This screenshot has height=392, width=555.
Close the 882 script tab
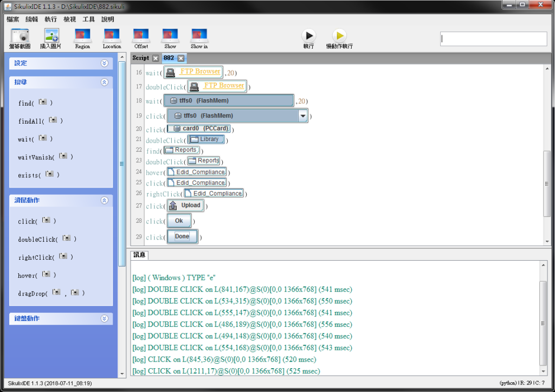pos(181,59)
